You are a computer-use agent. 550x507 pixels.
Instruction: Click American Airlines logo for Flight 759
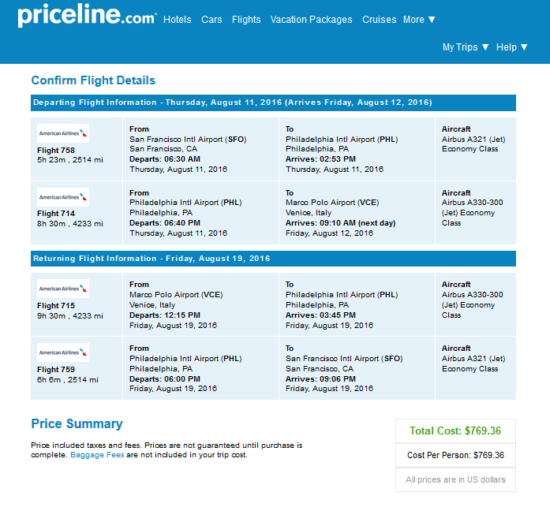click(x=63, y=352)
